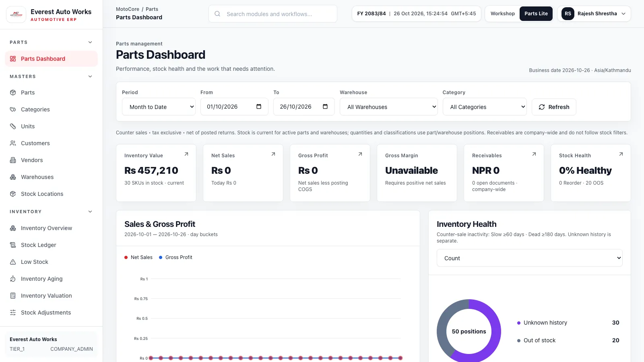Click the Warehouses icon in sidebar
This screenshot has width=644, height=362.
pyautogui.click(x=13, y=177)
